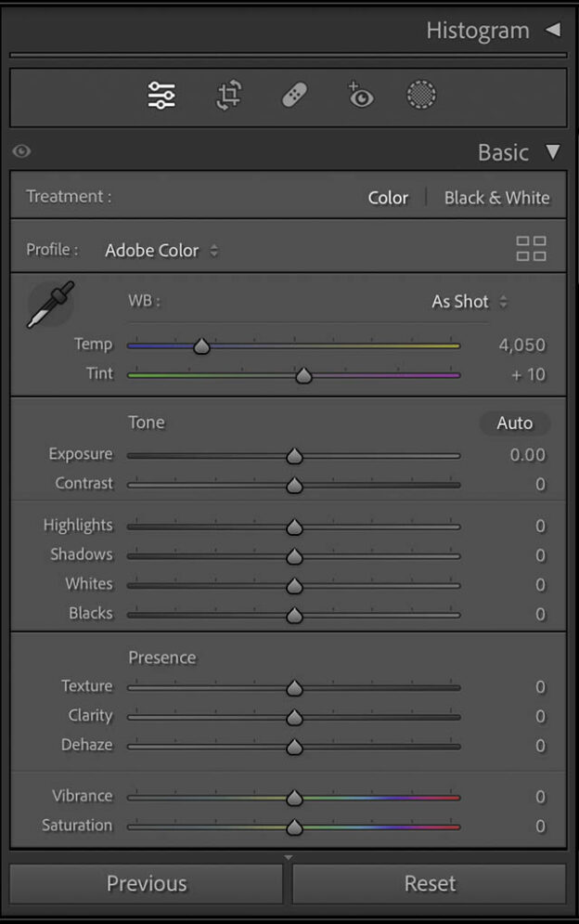Apply Auto tone adjustments
This screenshot has width=579, height=924.
click(x=515, y=423)
